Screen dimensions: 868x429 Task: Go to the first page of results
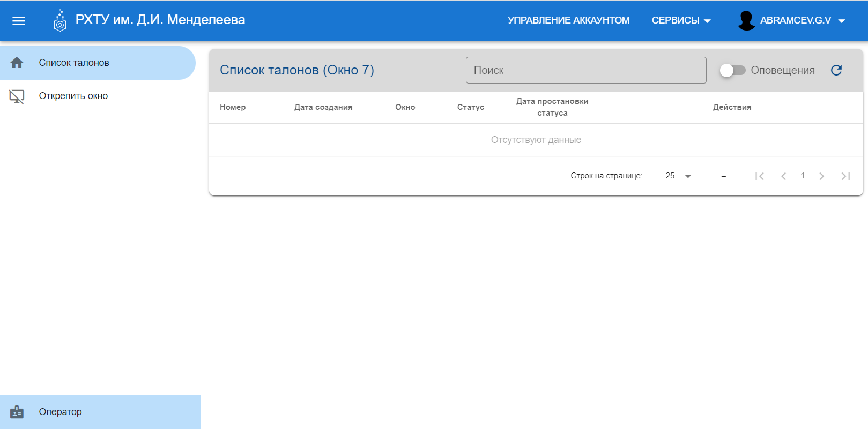point(759,176)
